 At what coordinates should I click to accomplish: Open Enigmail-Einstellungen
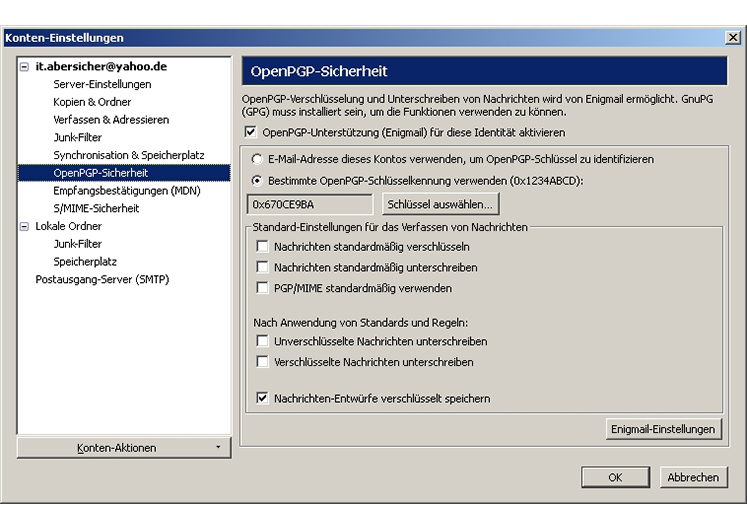click(663, 429)
